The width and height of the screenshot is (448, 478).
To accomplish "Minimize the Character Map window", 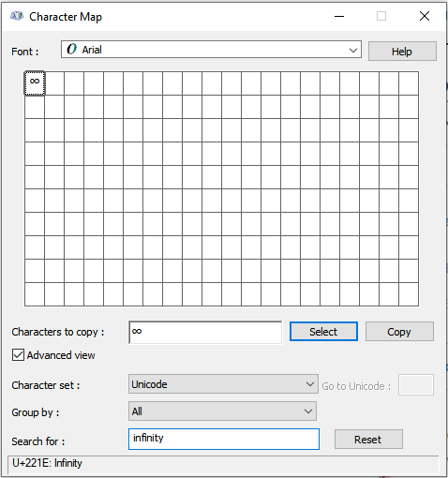I will click(x=339, y=16).
